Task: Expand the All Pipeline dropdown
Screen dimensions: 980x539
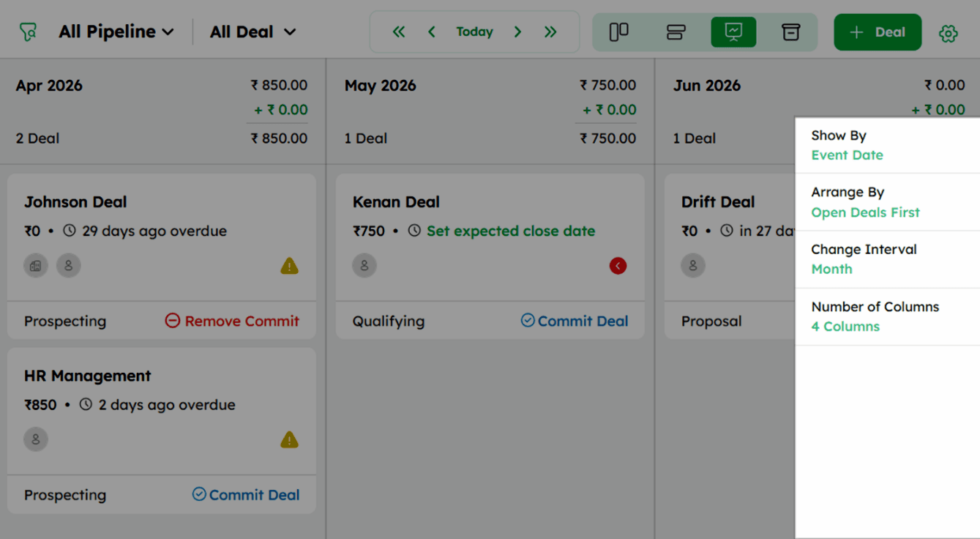Action: point(116,31)
